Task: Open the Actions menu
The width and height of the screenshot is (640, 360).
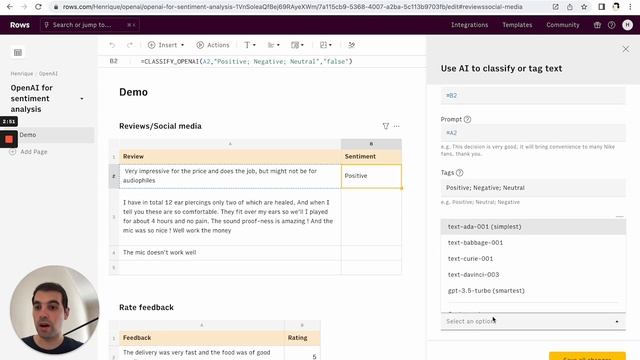Action: click(213, 45)
